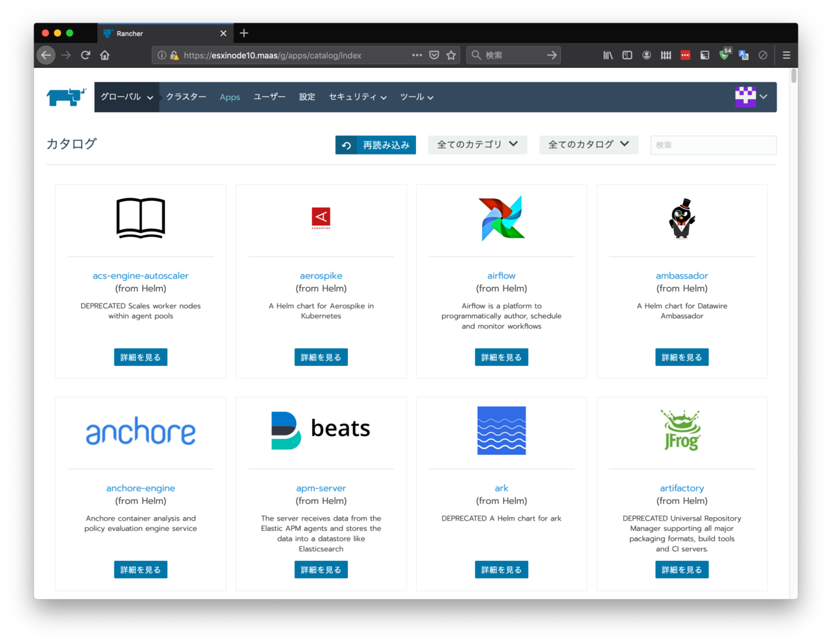The image size is (832, 644).
Task: Click the JFrog logo image
Action: [x=682, y=430]
